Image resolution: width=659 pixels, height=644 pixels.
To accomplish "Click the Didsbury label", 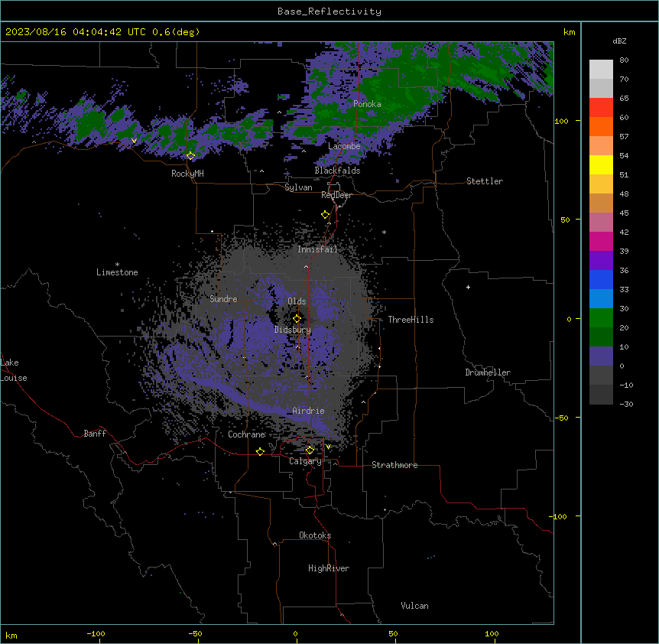I will 293,330.
